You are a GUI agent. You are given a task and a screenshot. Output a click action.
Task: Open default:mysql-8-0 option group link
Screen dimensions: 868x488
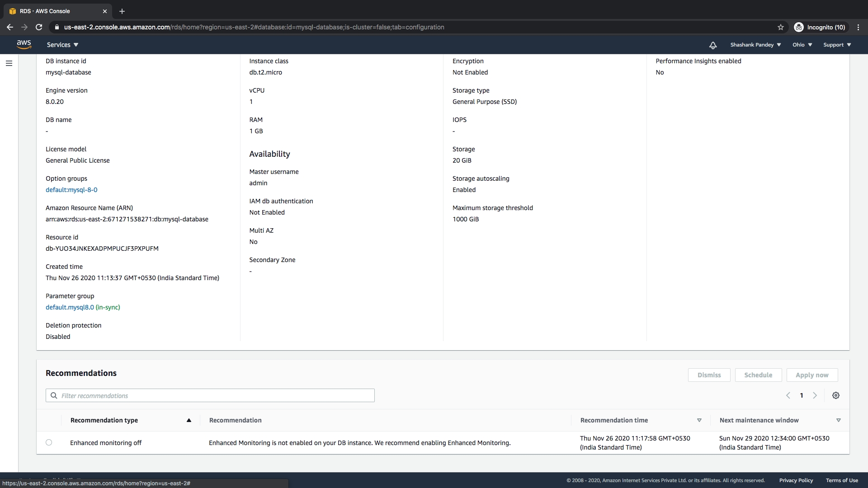(71, 190)
